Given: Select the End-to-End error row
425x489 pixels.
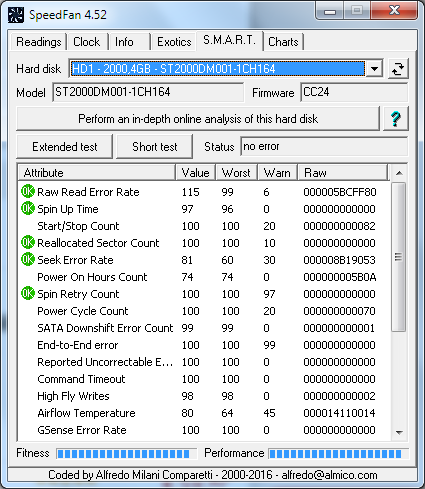Looking at the screenshot, I should [204, 345].
